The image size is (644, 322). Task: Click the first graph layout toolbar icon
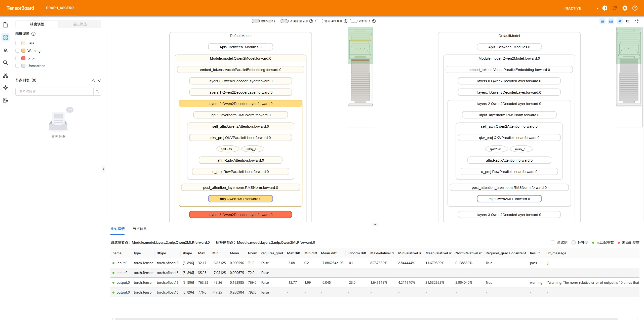(x=602, y=21)
